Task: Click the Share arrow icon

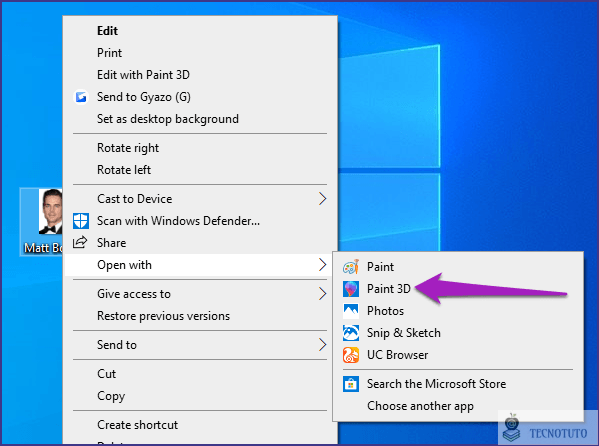Action: (80, 242)
